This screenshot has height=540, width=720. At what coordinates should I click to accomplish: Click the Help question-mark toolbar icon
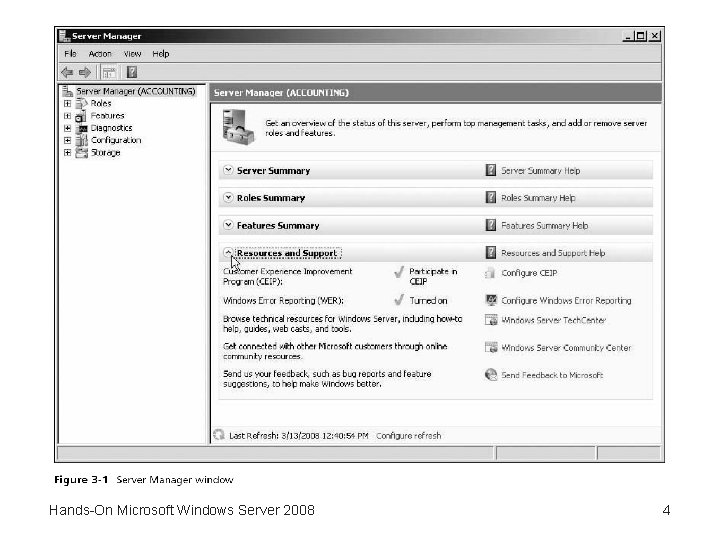(132, 72)
